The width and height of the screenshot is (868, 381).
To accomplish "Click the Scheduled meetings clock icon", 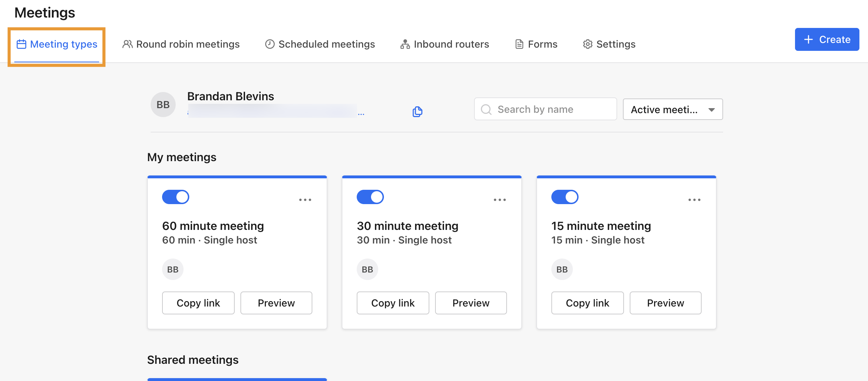I will click(269, 44).
